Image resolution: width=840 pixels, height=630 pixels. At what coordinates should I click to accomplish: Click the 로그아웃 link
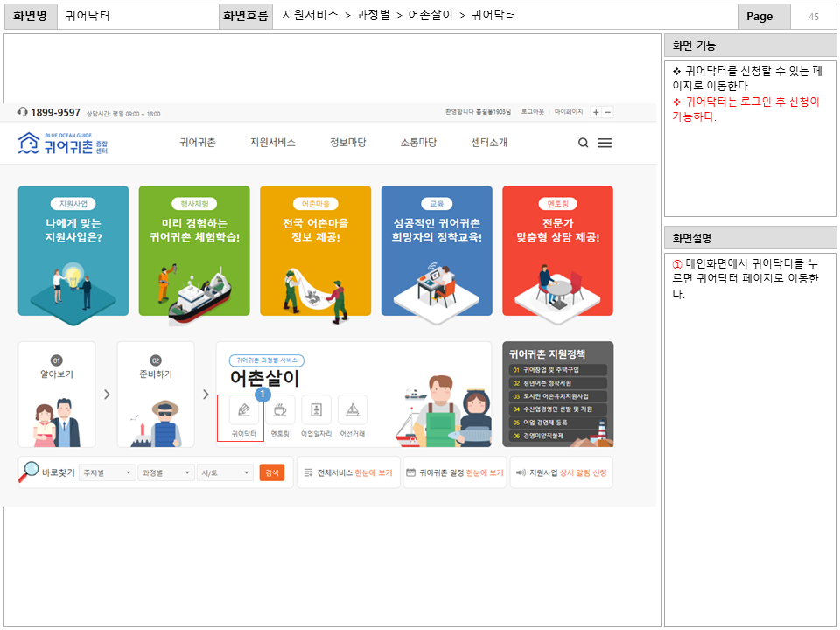[532, 112]
